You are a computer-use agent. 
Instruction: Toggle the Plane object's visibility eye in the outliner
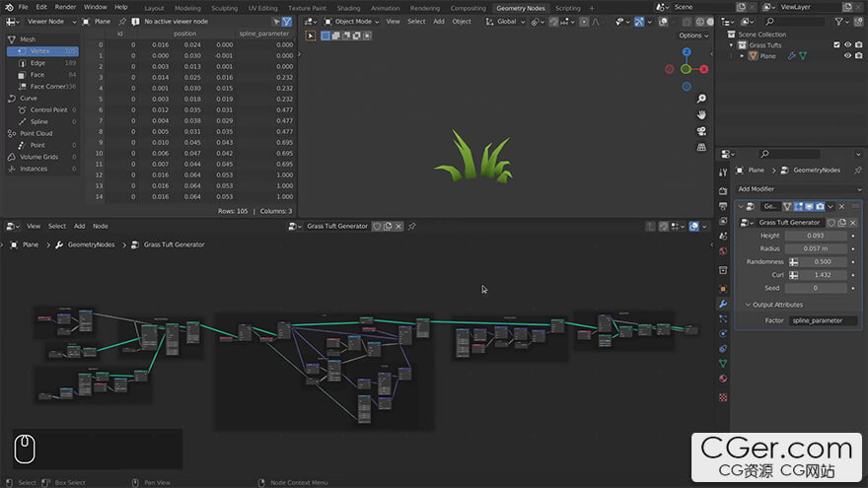click(848, 56)
